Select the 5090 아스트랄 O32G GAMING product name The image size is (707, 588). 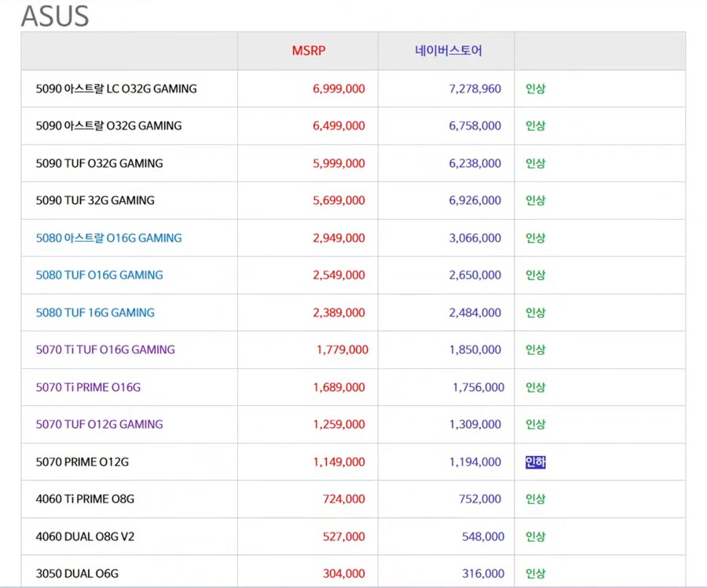(108, 126)
